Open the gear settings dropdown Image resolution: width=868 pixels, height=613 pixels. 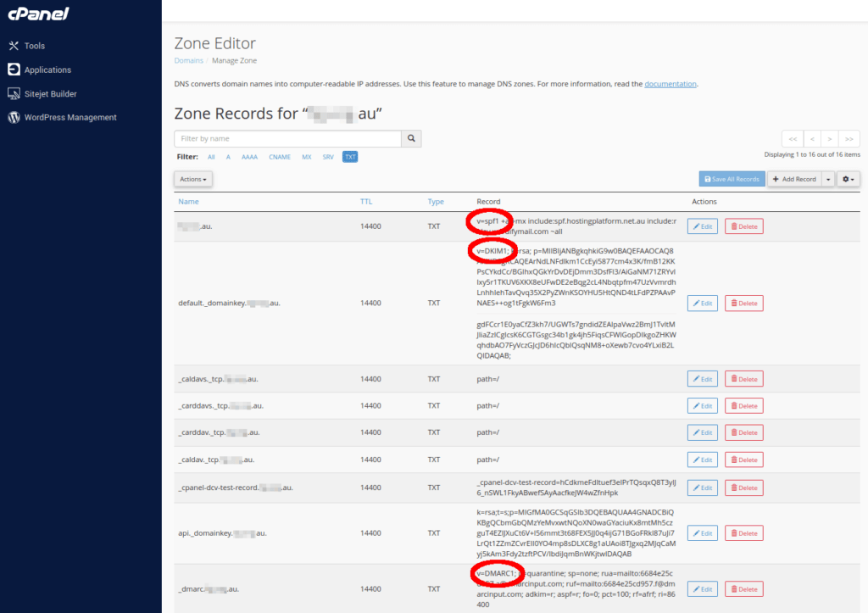[x=848, y=179]
